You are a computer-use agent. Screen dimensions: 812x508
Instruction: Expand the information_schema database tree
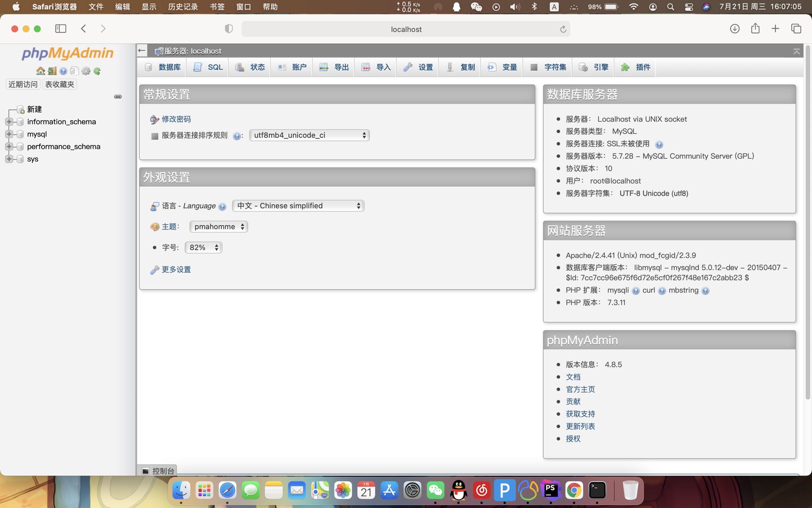(x=8, y=121)
